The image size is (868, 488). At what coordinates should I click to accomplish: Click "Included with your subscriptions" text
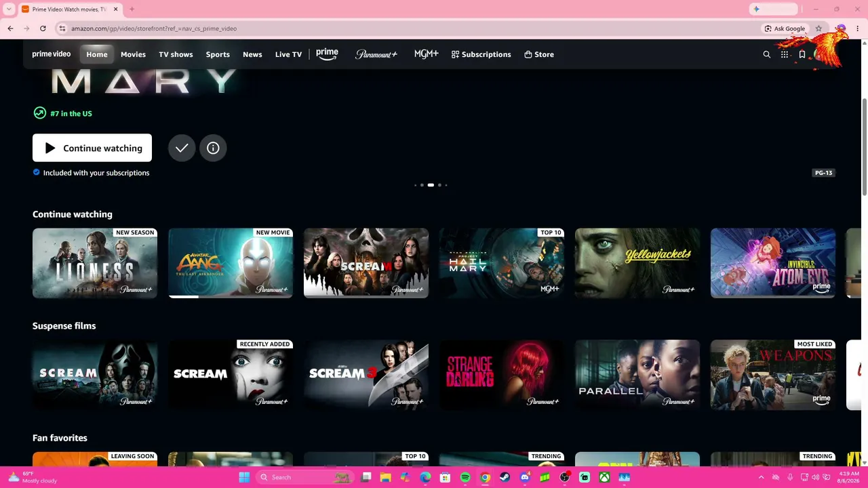coord(96,173)
